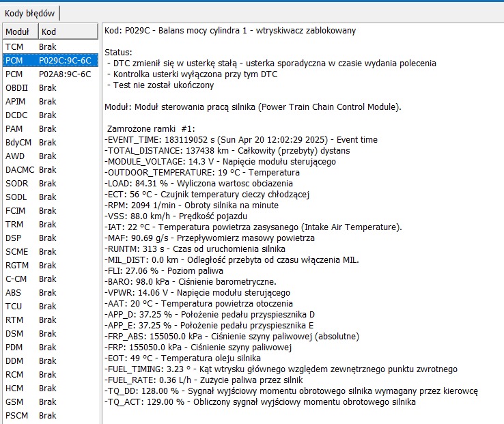The image size is (504, 424).
Task: Open the Kody błędów tab
Action: click(x=29, y=13)
